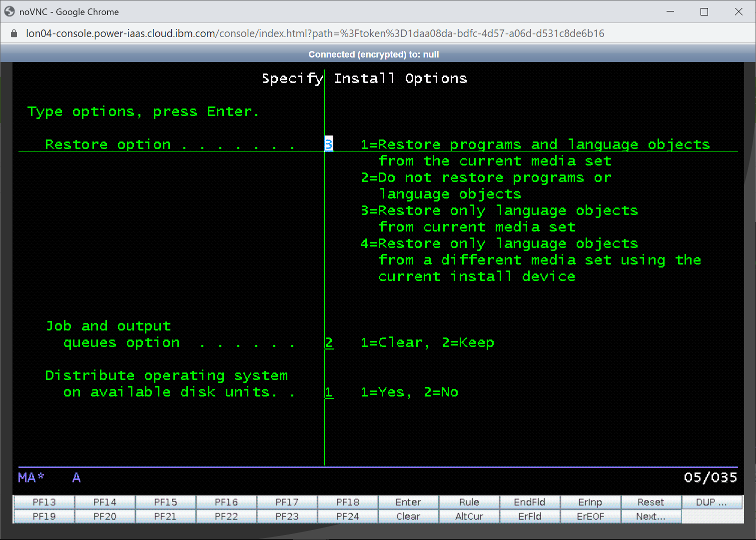
Task: Click the ErFld button
Action: point(530,516)
